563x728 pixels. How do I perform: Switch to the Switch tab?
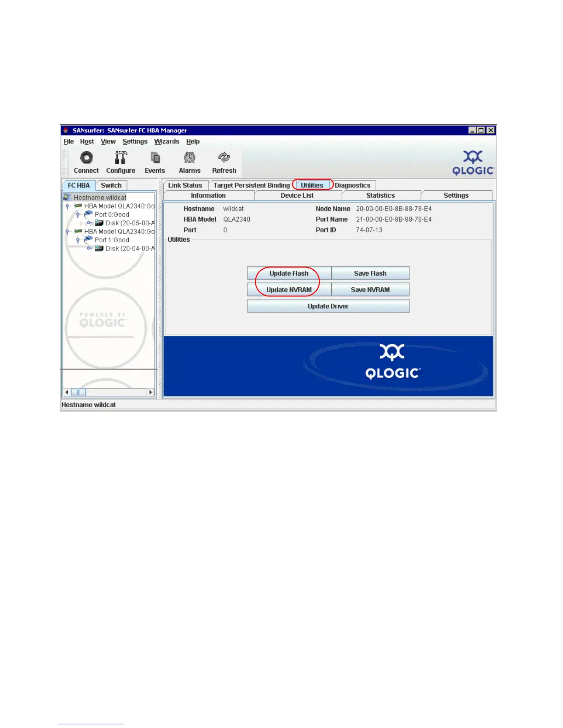[111, 185]
